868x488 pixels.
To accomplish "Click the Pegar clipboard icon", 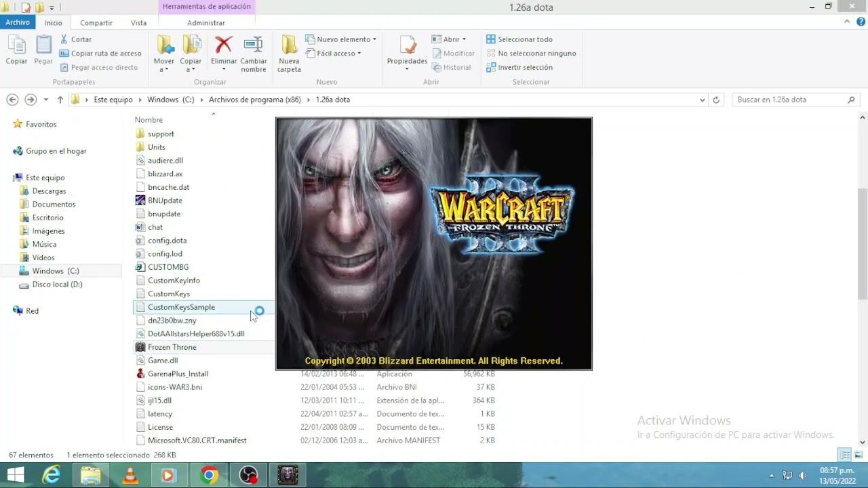I will (x=43, y=51).
